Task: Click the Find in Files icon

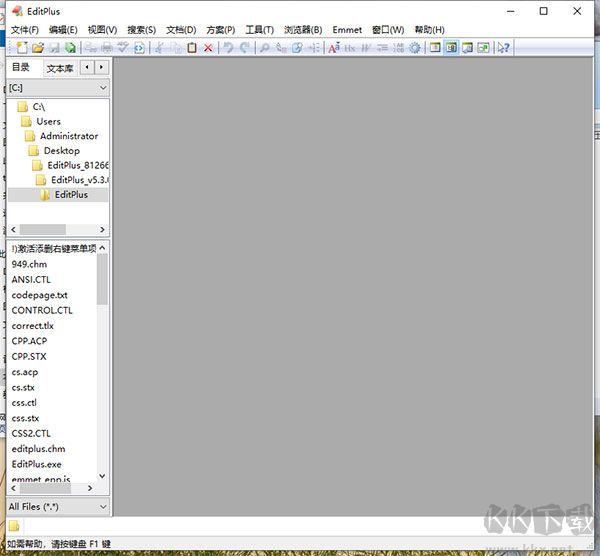Action: [x=297, y=48]
